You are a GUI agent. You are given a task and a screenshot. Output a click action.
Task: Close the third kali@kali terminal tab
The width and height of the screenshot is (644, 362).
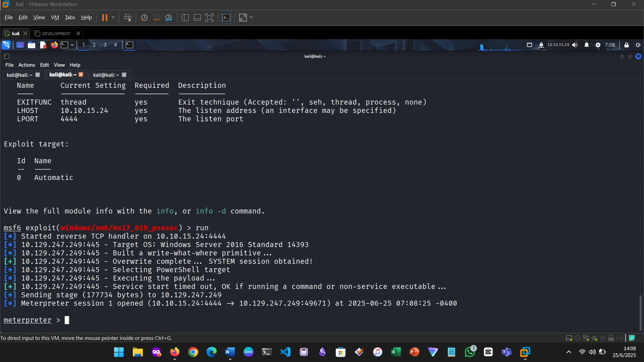(124, 75)
